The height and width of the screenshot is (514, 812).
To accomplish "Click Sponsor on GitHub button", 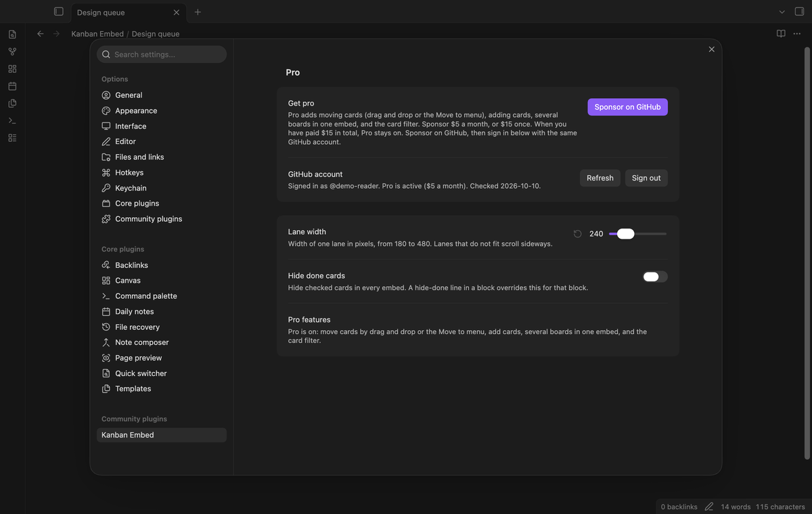I will pyautogui.click(x=627, y=107).
